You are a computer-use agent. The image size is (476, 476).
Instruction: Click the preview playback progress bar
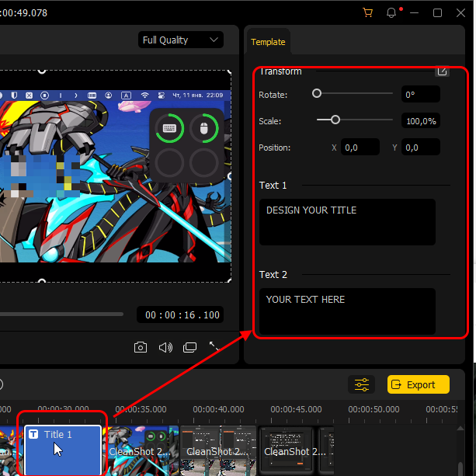point(61,314)
